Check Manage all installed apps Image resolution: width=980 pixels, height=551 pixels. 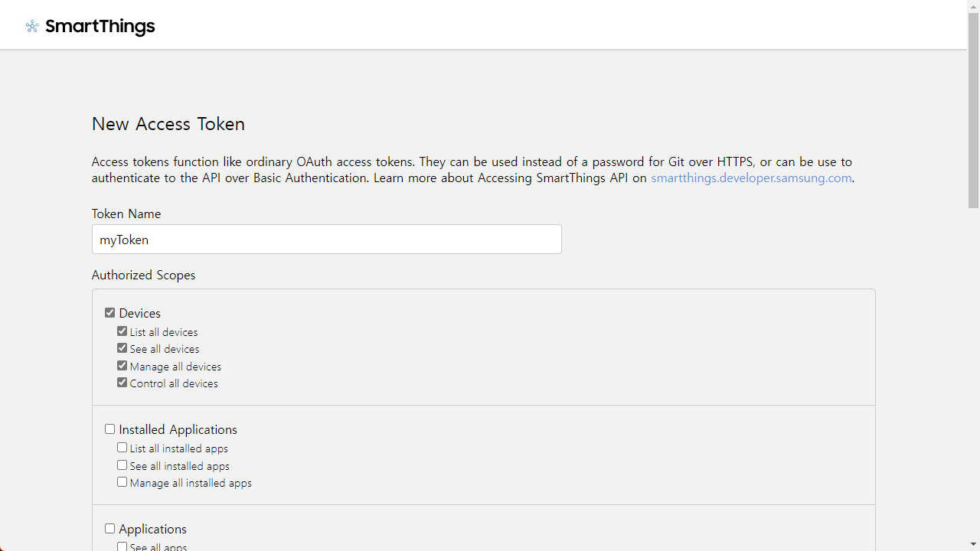pyautogui.click(x=122, y=482)
